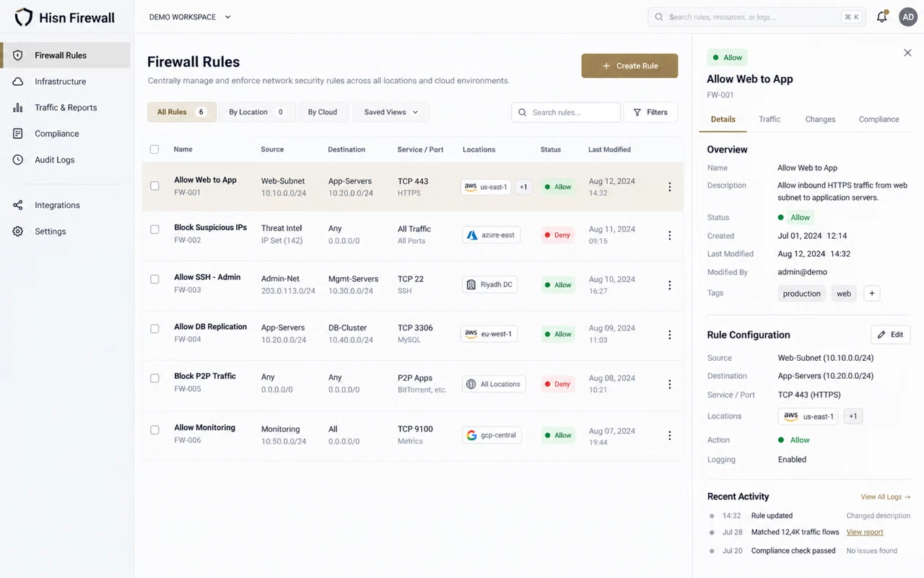Screen dimensions: 924x578
Task: Open notifications bell icon
Action: pyautogui.click(x=881, y=17)
